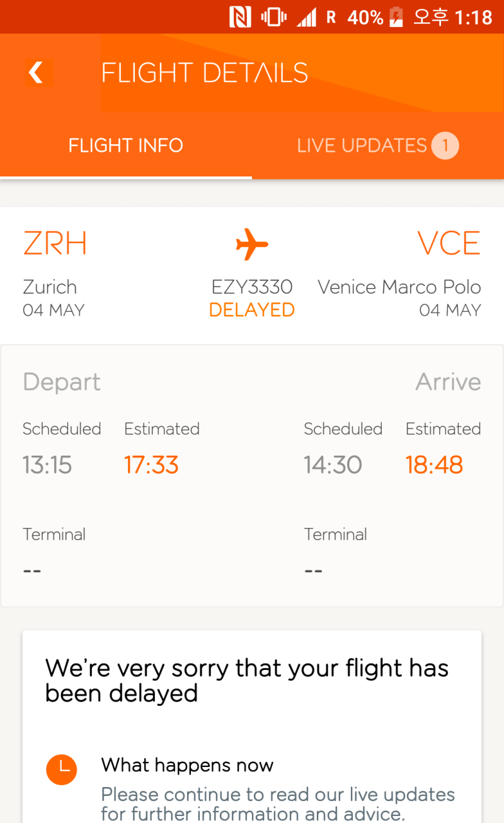The height and width of the screenshot is (823, 504).
Task: Tap the signal strength icon
Action: [307, 18]
